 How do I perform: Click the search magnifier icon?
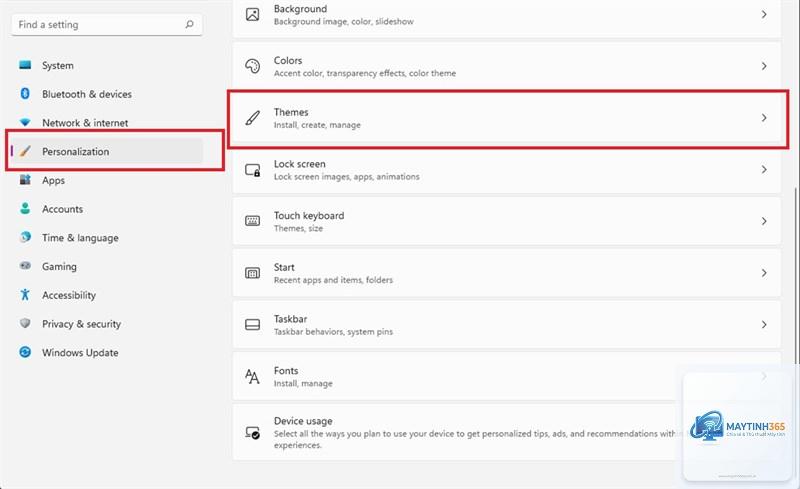tap(189, 24)
